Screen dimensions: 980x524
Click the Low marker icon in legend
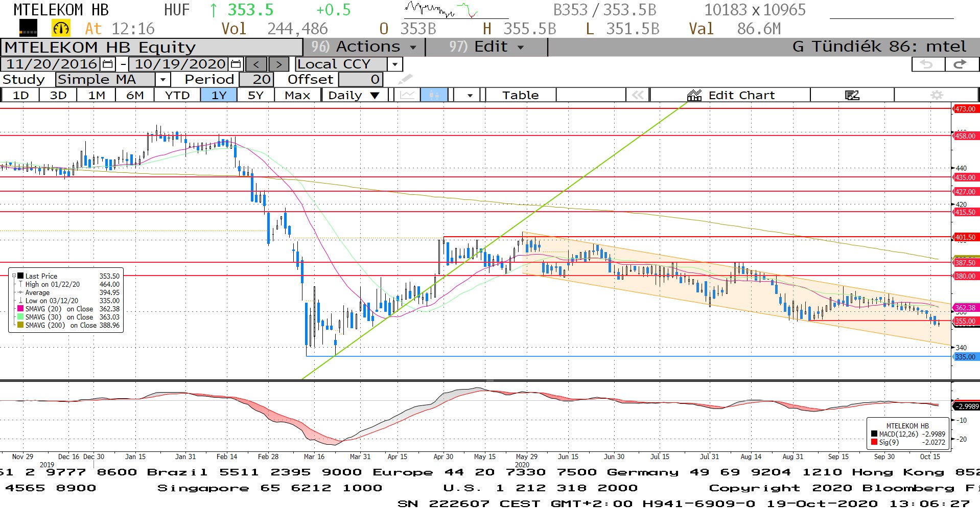(20, 301)
